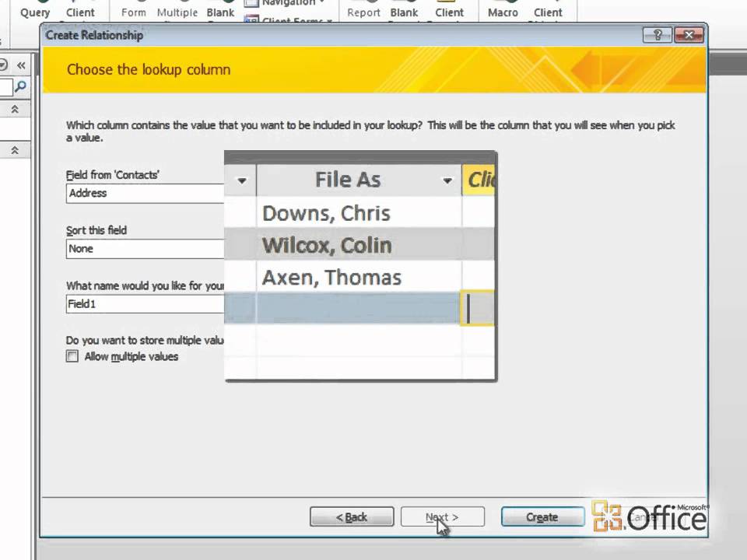Click the Report button in the ribbon
This screenshot has height=560, width=747.
point(363,12)
